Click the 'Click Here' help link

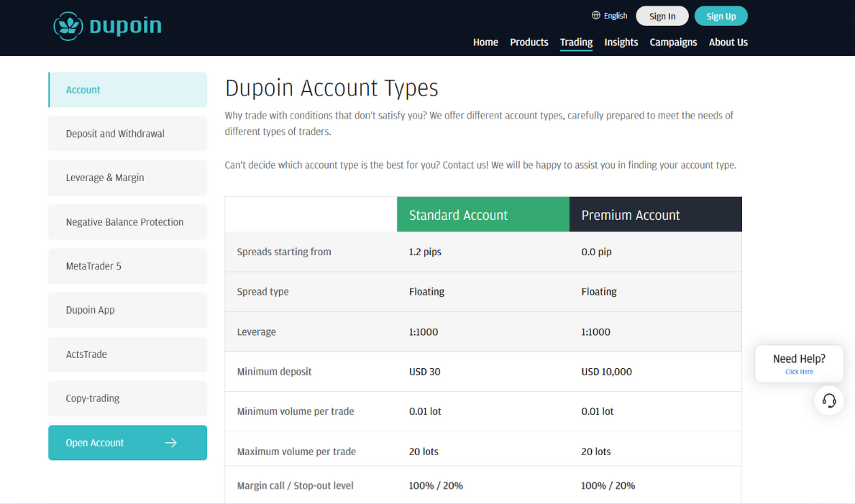click(x=799, y=372)
